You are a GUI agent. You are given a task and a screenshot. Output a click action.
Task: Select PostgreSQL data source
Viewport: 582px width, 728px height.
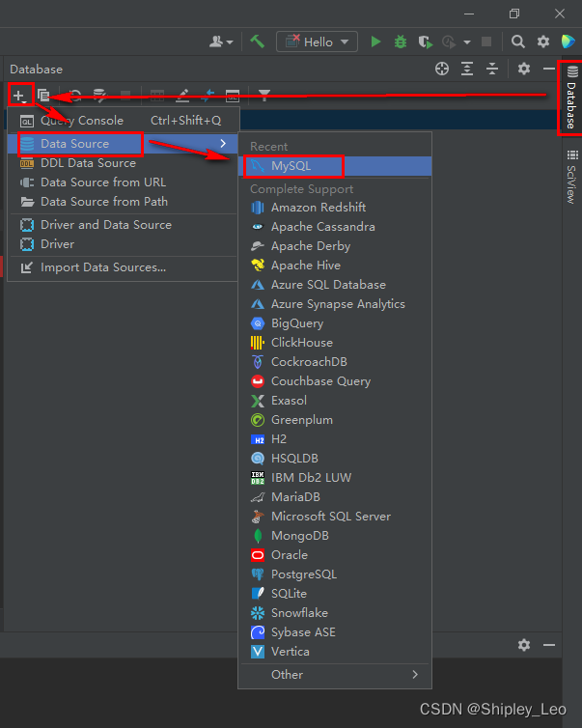click(335, 574)
